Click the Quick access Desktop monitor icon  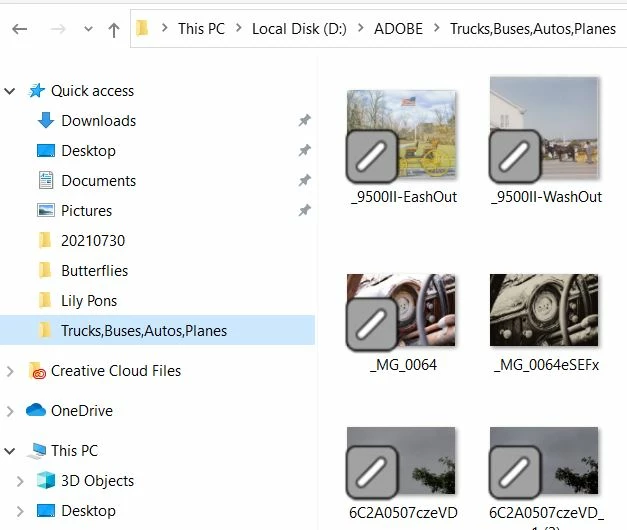[46, 151]
